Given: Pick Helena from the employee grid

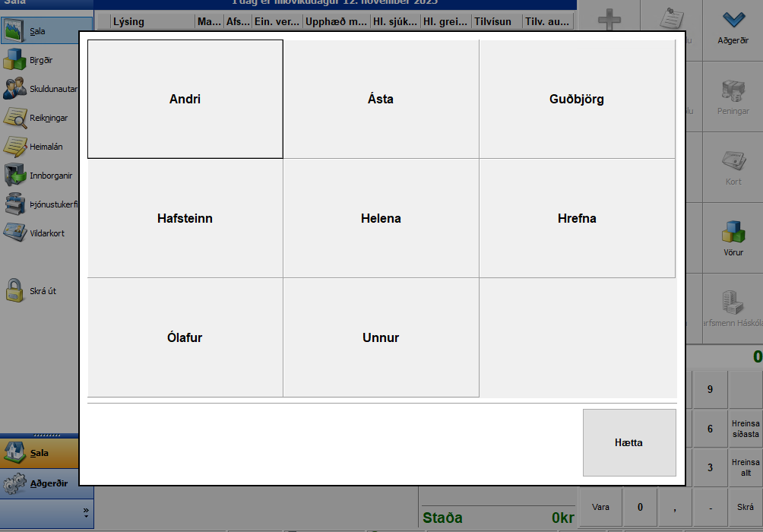Looking at the screenshot, I should point(381,218).
